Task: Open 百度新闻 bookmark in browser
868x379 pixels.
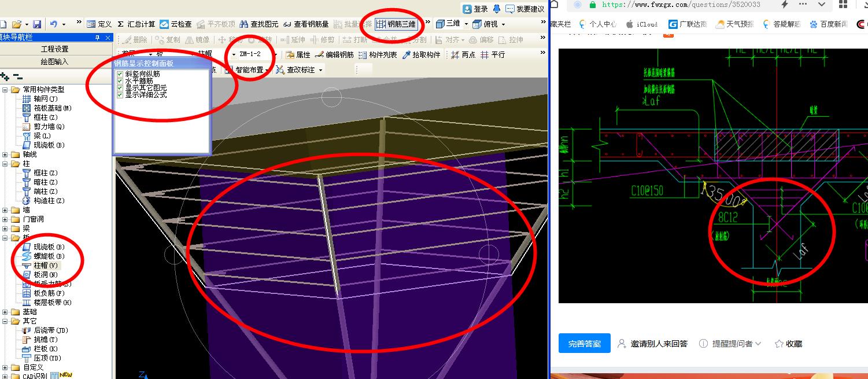Action: tap(829, 24)
